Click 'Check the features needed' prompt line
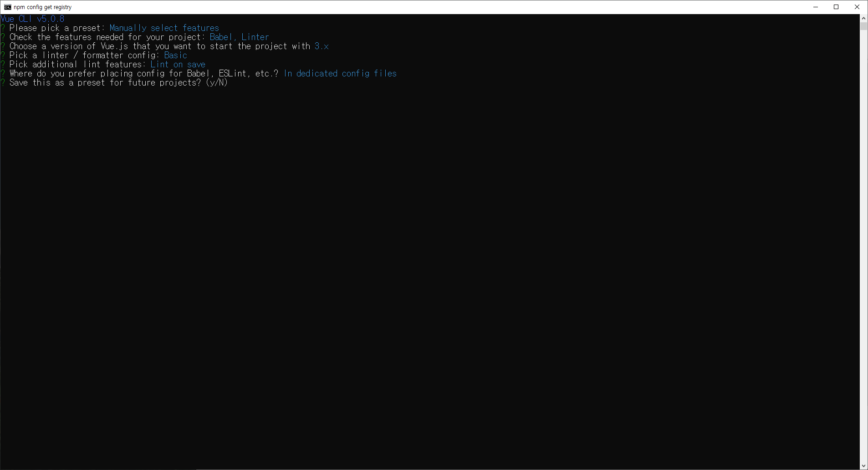This screenshot has width=868, height=470. [107, 37]
